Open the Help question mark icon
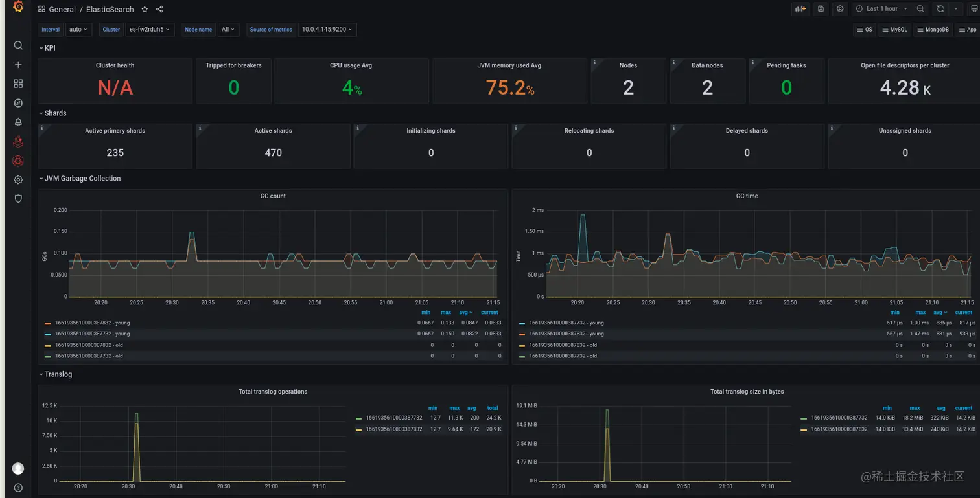The height and width of the screenshot is (498, 980). click(18, 488)
